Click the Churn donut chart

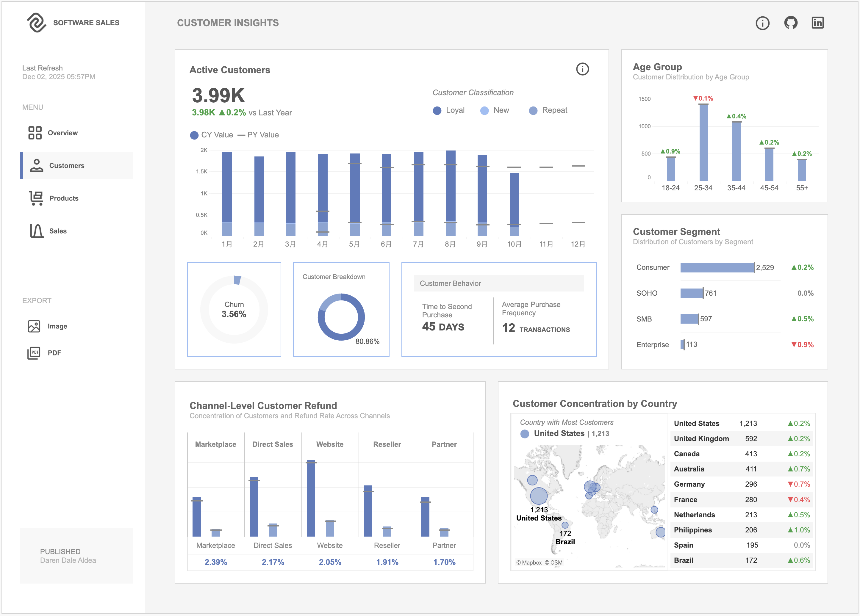234,310
